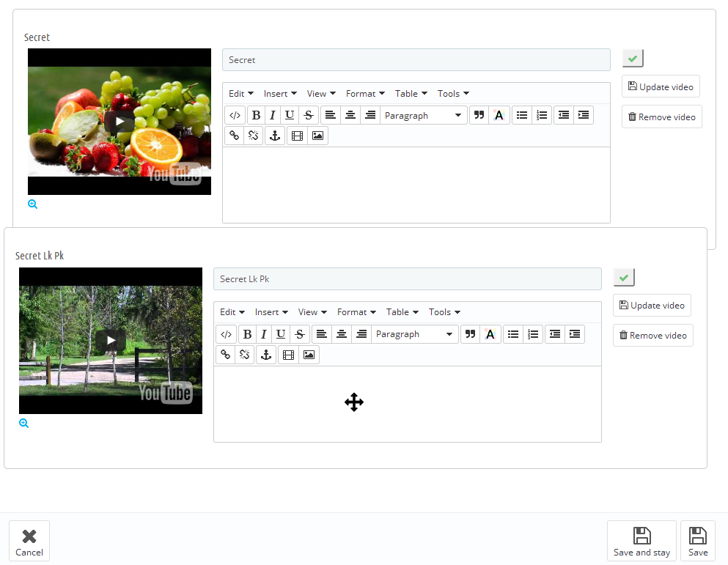Screen dimensions: 728x565
Task: Click remove link icon in Secret Lk Pk editor
Action: click(244, 355)
